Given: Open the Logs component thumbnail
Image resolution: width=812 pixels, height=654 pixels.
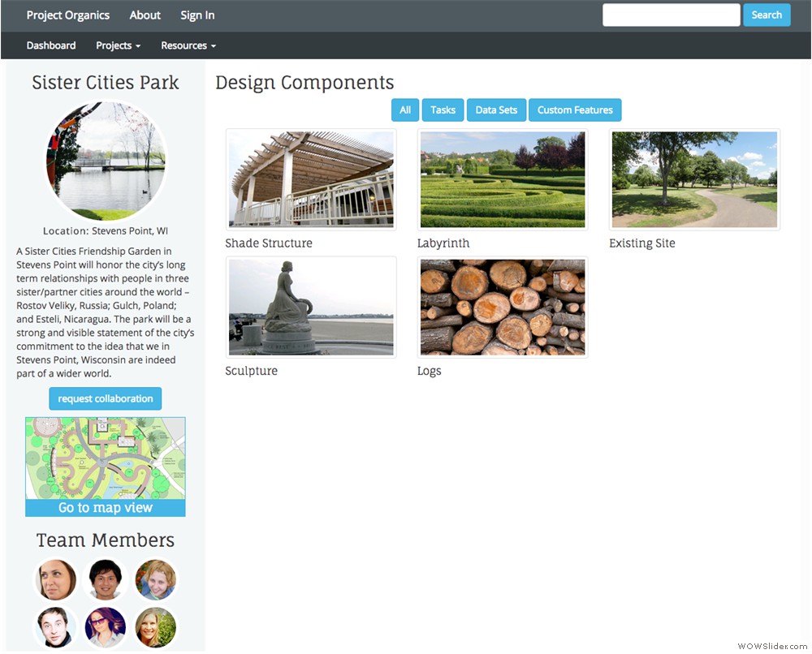Looking at the screenshot, I should click(x=502, y=307).
